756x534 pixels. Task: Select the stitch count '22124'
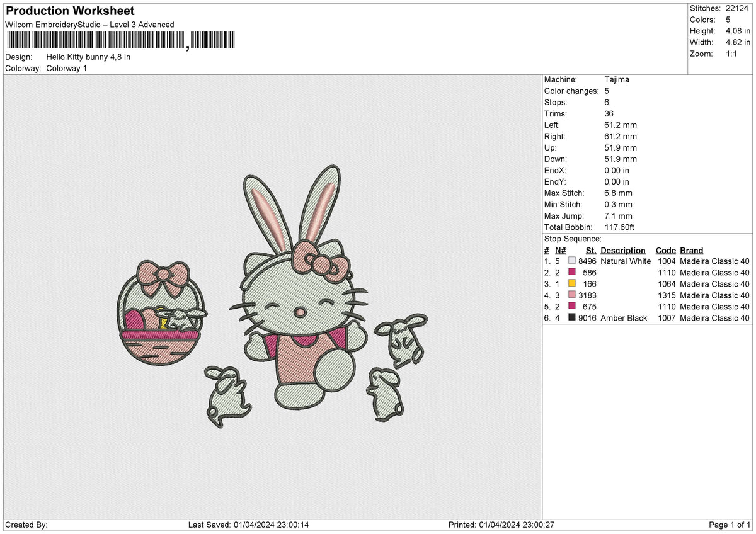738,8
